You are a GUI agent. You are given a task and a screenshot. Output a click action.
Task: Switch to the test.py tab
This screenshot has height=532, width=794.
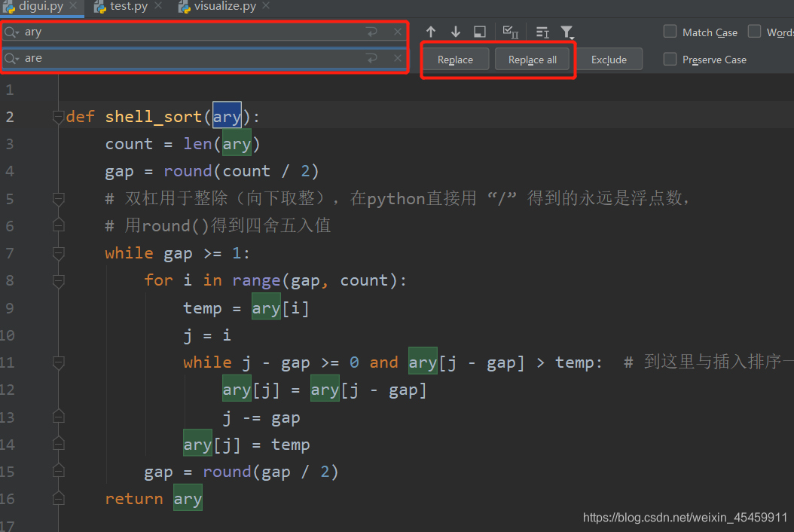coord(128,6)
